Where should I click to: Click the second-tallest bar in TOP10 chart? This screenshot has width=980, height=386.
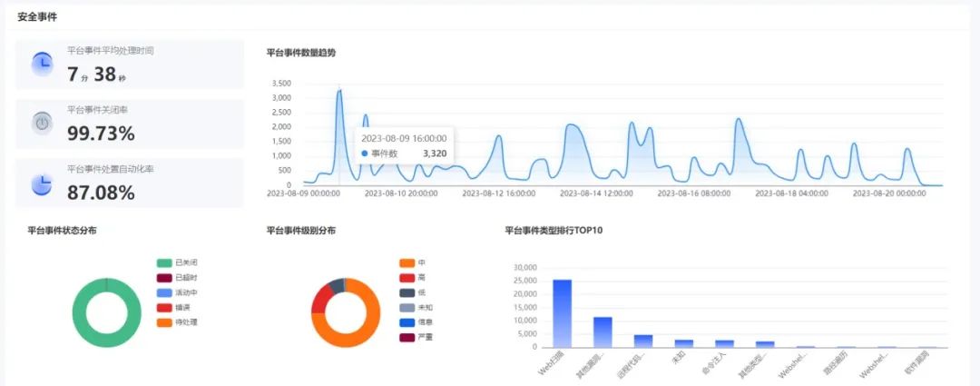coord(603,332)
